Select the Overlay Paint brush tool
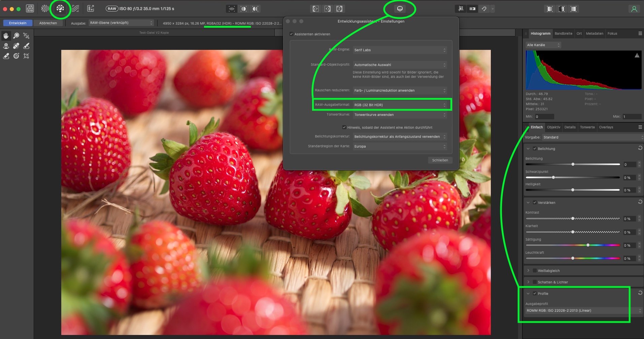The height and width of the screenshot is (339, 644). (x=26, y=46)
